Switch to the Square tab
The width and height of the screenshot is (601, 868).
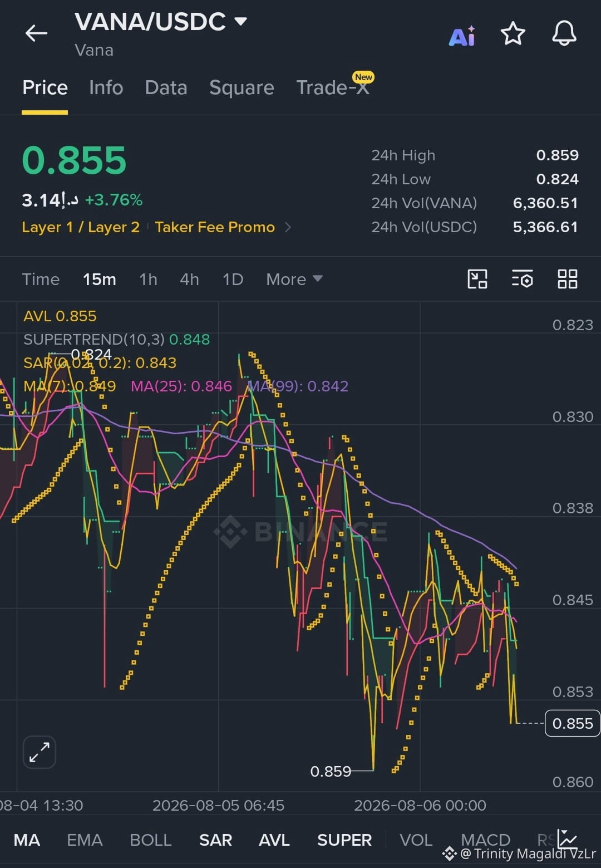pos(242,88)
